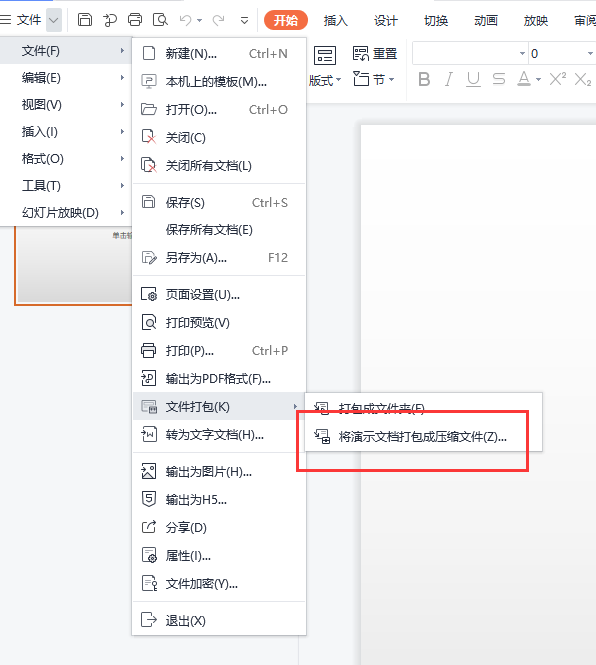This screenshot has width=596, height=665.
Task: Select 文件(F) in the left menu
Action: click(x=66, y=51)
